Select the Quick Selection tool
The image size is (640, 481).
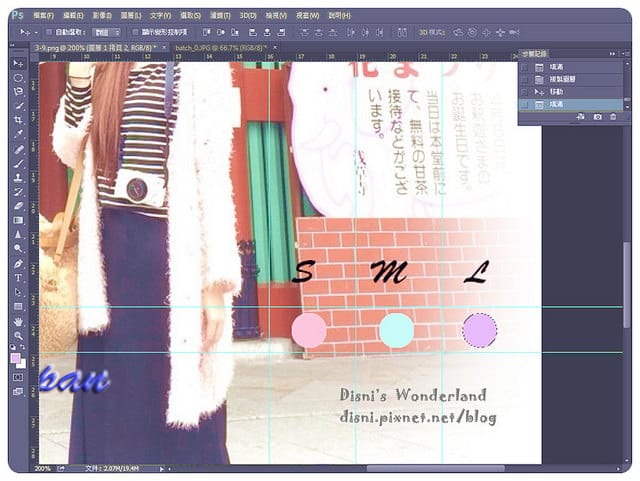[18, 106]
